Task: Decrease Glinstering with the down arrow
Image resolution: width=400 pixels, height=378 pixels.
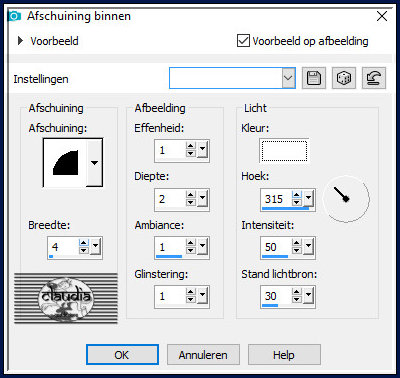Action: click(x=191, y=300)
